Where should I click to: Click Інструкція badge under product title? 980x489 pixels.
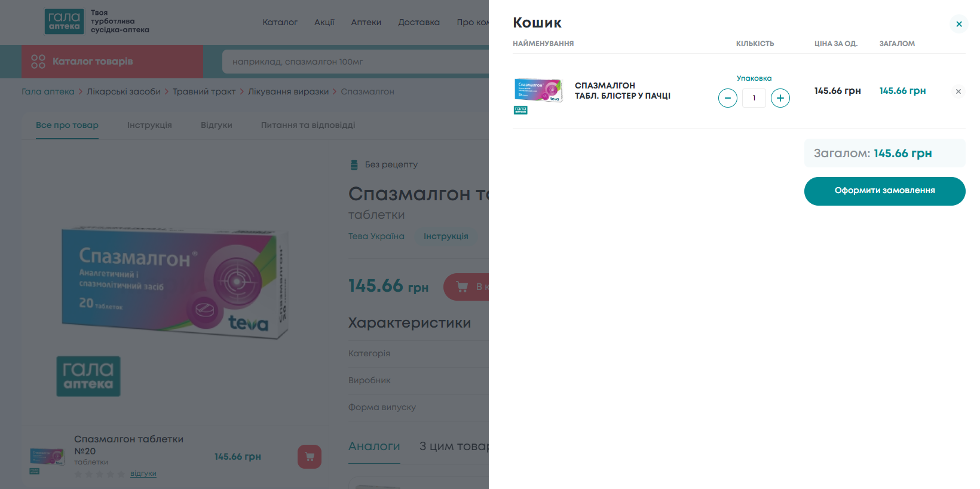[x=446, y=236]
